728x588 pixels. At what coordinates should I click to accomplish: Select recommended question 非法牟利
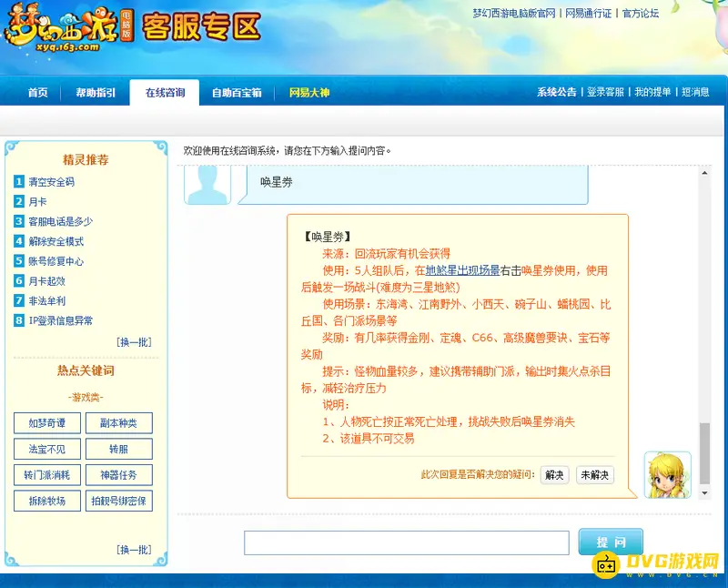47,301
